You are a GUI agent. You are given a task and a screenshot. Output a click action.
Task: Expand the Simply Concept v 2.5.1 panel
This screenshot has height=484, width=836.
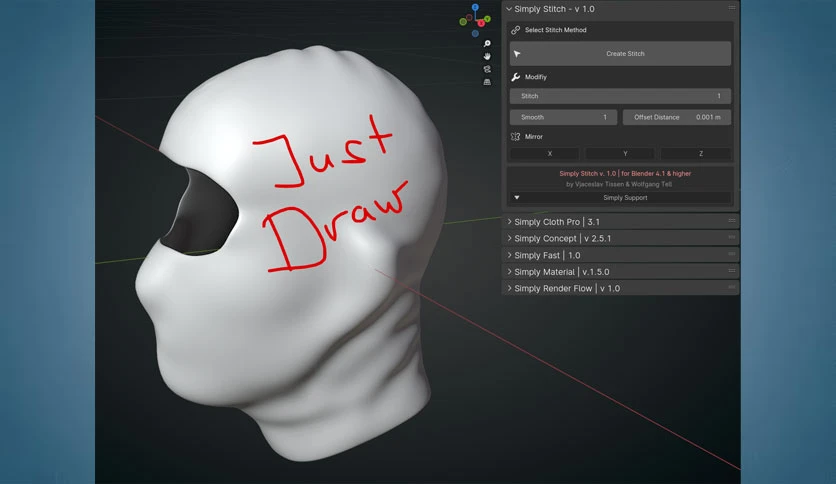[x=509, y=238]
